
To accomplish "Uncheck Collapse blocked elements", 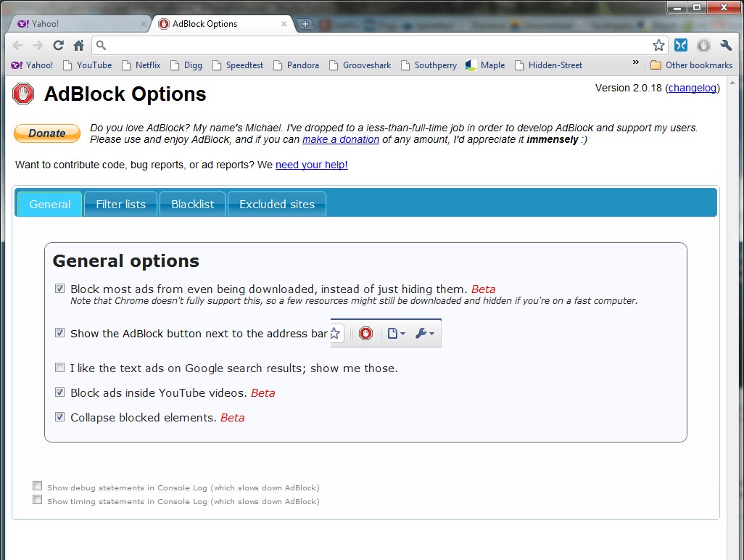I will coord(59,417).
